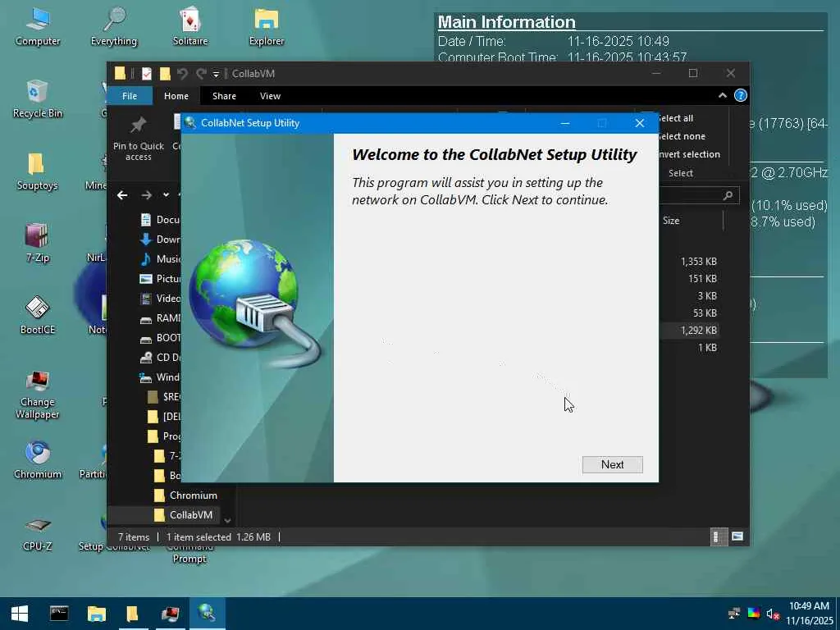Collapse the Explorer ribbon with the chevron

(x=722, y=95)
